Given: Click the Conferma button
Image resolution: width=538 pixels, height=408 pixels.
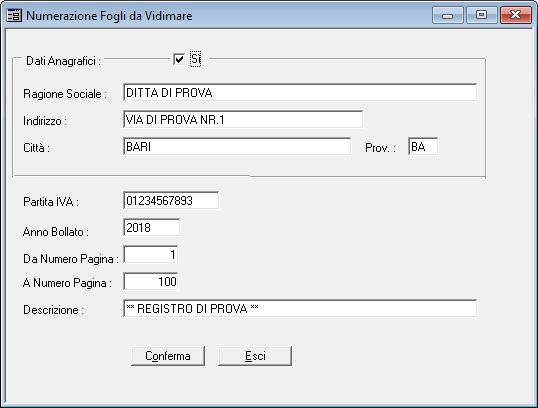Looking at the screenshot, I should click(168, 356).
